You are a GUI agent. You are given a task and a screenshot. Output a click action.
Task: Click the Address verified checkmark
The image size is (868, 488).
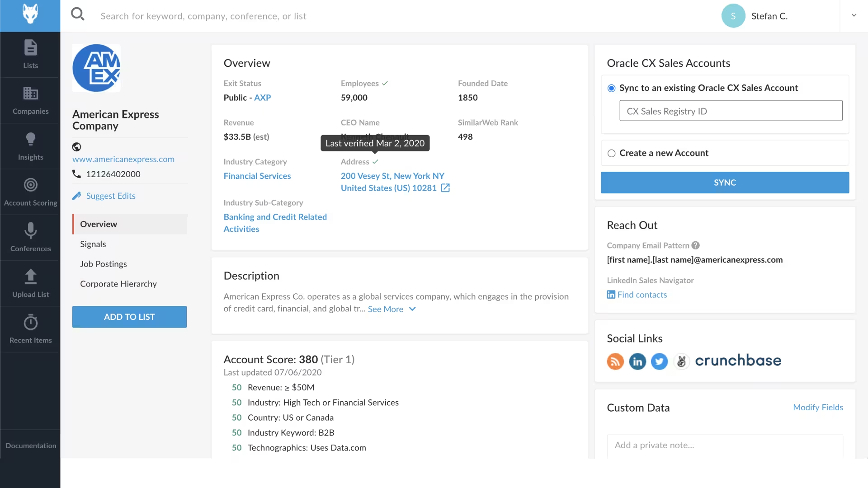(375, 162)
